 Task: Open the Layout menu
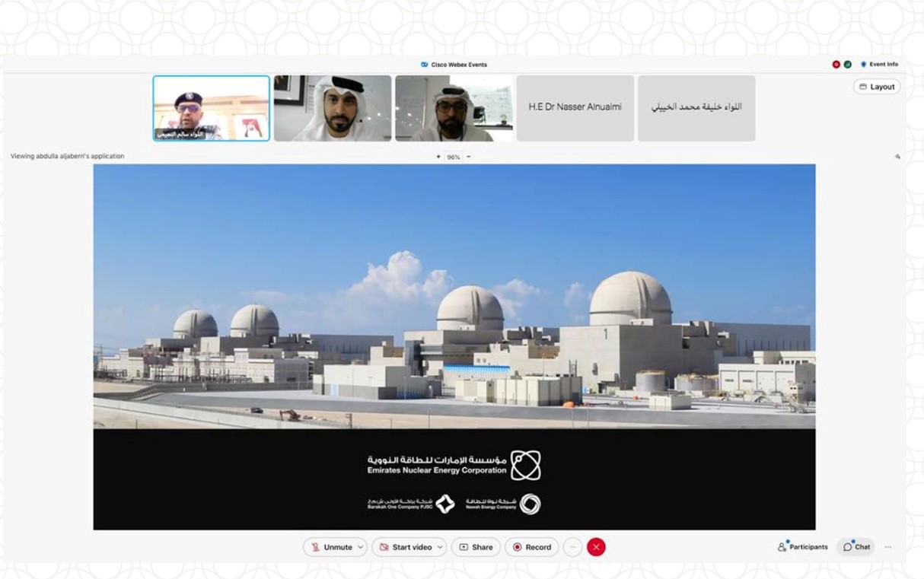pos(877,87)
